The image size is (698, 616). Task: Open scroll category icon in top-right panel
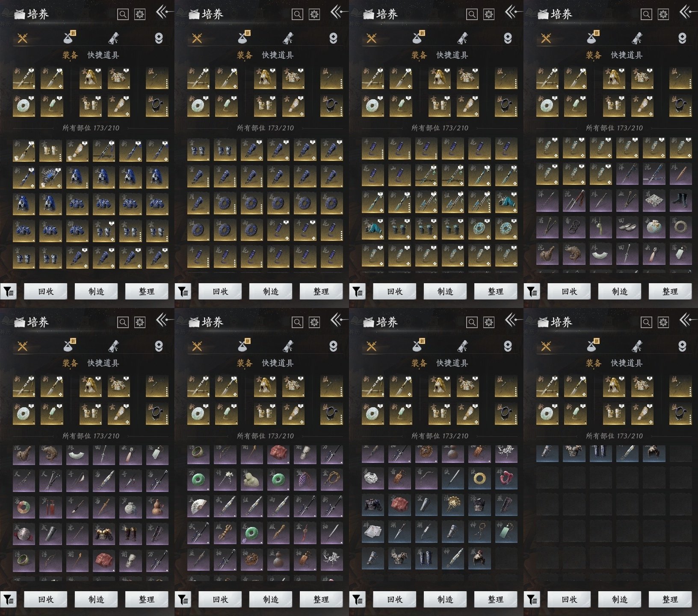(637, 38)
